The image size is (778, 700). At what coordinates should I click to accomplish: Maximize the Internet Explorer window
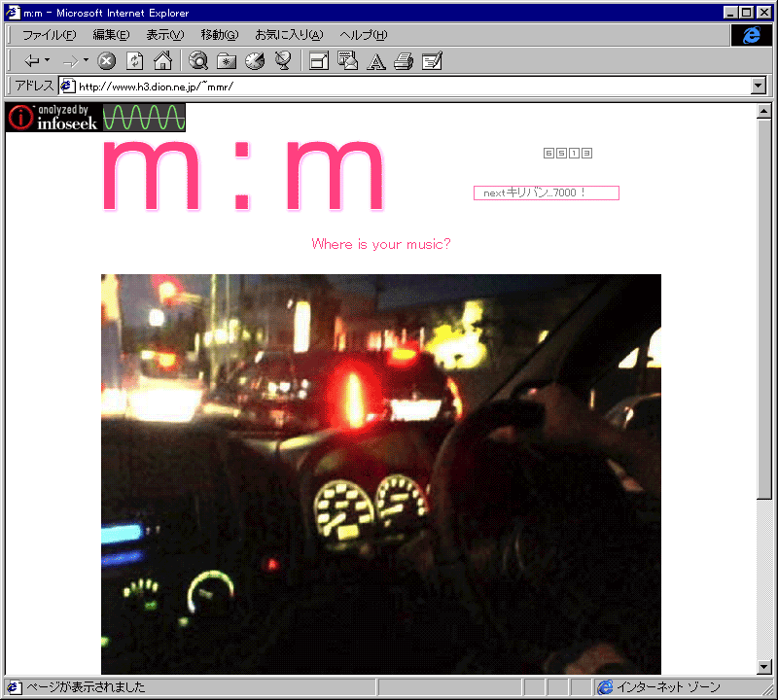[x=746, y=13]
